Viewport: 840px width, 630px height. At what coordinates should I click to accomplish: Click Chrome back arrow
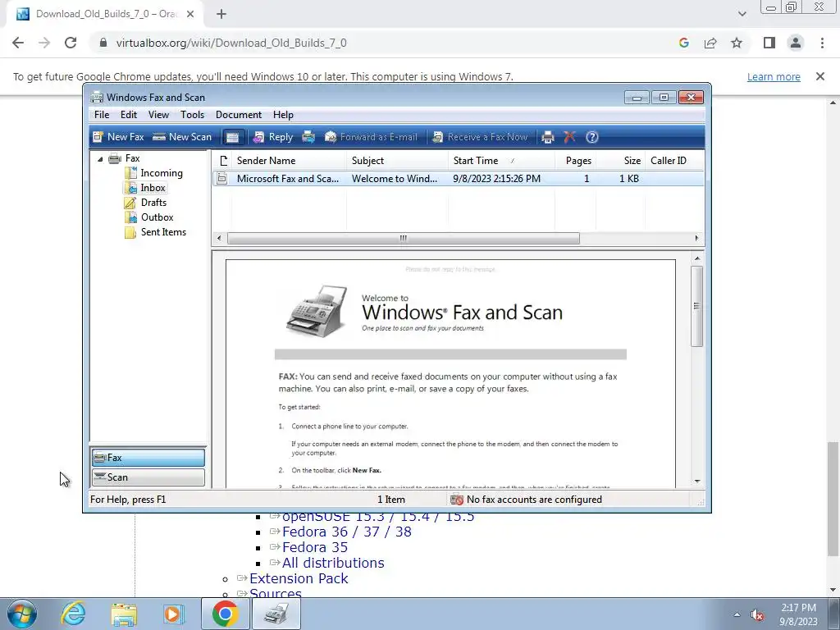pyautogui.click(x=18, y=43)
